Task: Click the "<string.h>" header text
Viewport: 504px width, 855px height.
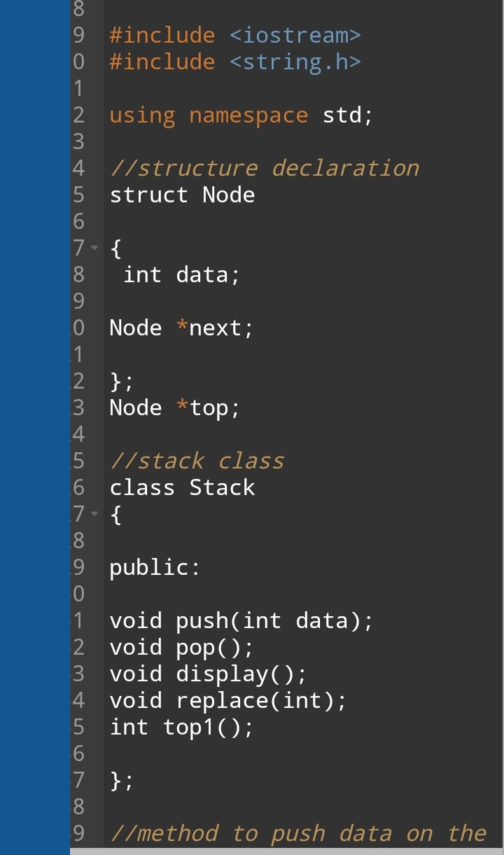Action: pyautogui.click(x=295, y=62)
